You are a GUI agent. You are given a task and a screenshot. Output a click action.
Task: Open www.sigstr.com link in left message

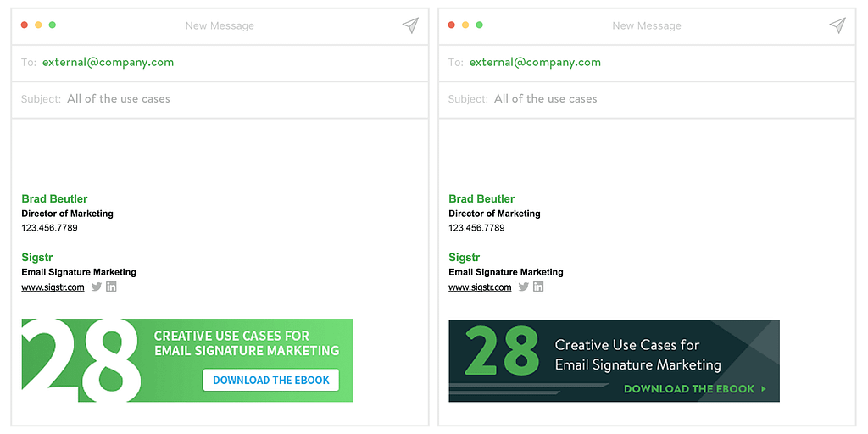(53, 287)
